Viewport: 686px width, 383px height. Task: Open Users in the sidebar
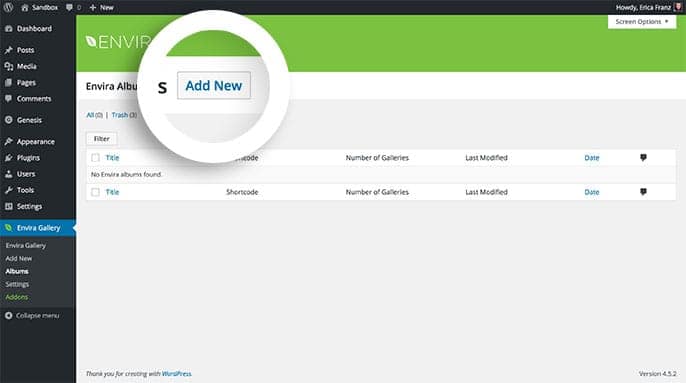coord(26,174)
